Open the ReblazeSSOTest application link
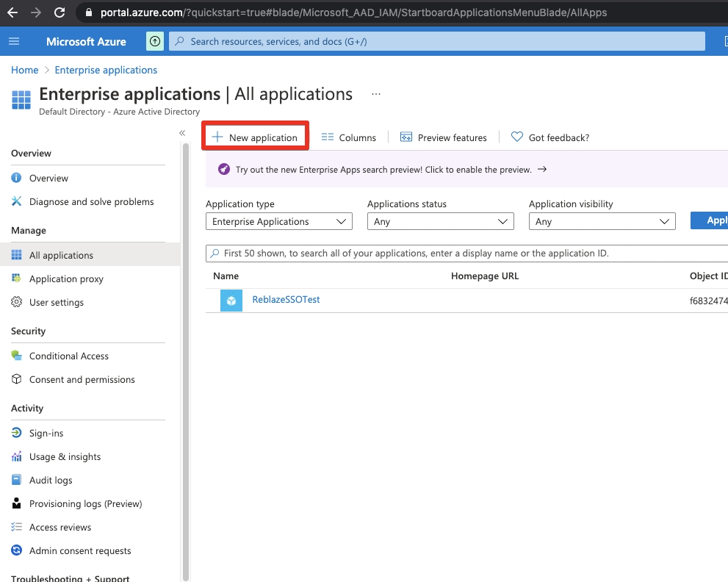Image resolution: width=728 pixels, height=582 pixels. point(286,300)
